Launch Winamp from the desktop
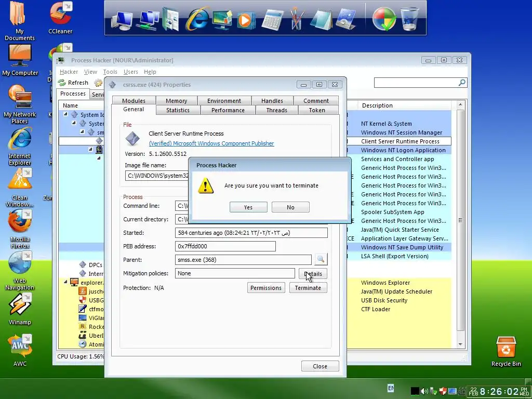This screenshot has height=399, width=532. pos(20,309)
